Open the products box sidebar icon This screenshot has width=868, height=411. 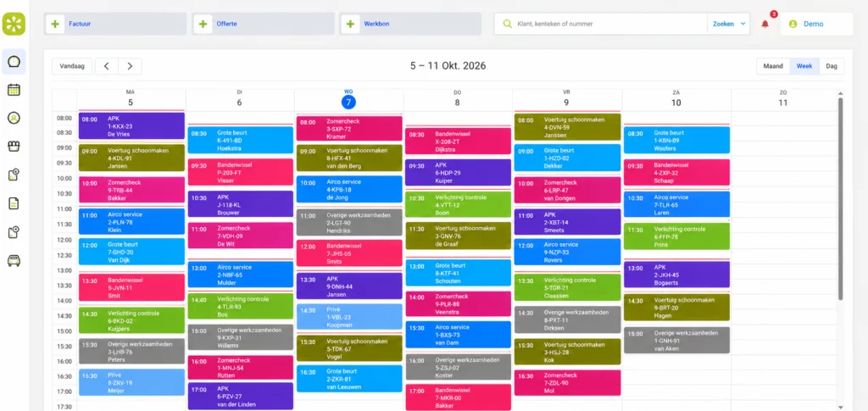tap(14, 146)
